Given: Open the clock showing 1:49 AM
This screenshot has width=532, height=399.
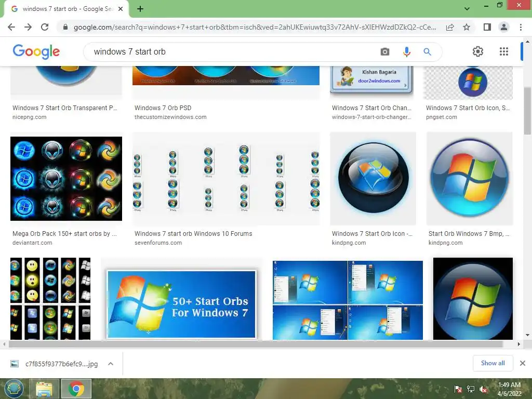Looking at the screenshot, I should point(509,389).
